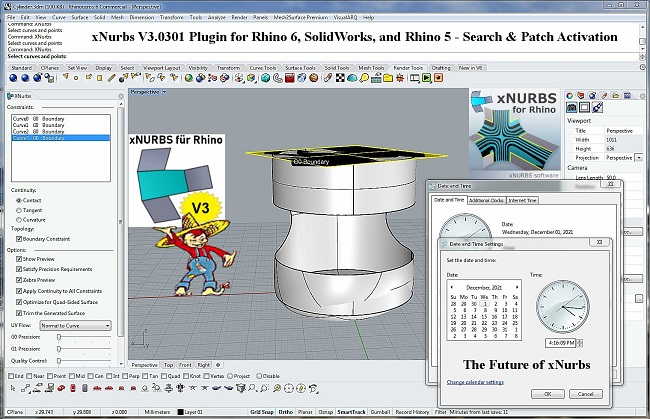Click the sun burst icon in render toolbar
The width and height of the screenshot is (650, 419).
(400, 78)
